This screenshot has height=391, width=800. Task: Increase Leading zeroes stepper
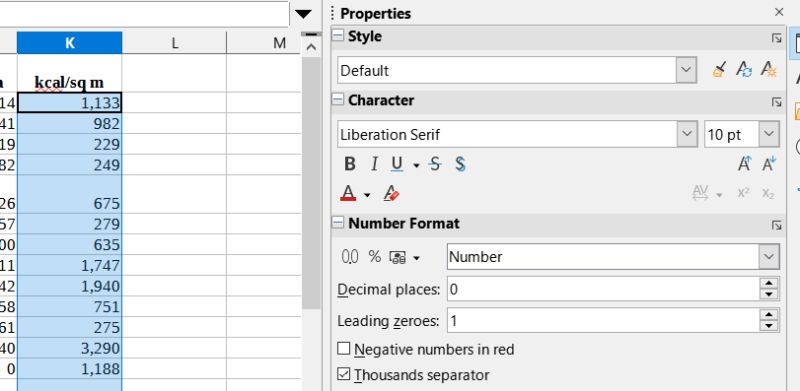pos(768,315)
